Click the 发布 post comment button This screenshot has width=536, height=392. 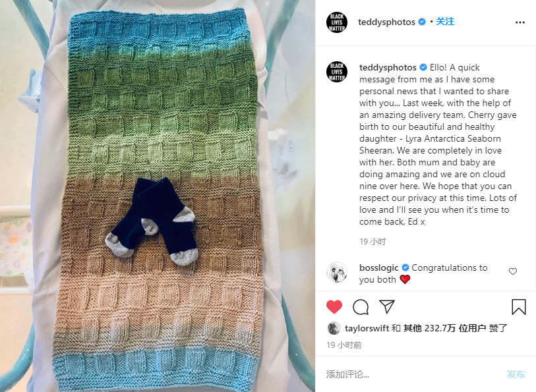516,374
